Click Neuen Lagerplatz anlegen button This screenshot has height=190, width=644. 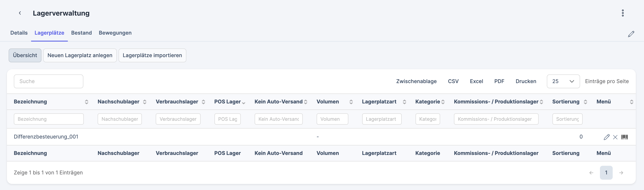(80, 55)
